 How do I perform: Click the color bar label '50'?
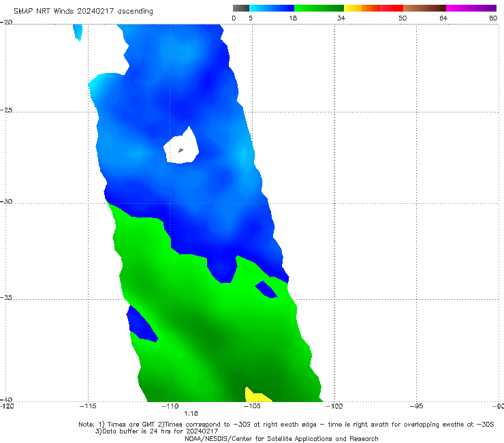tap(403, 18)
